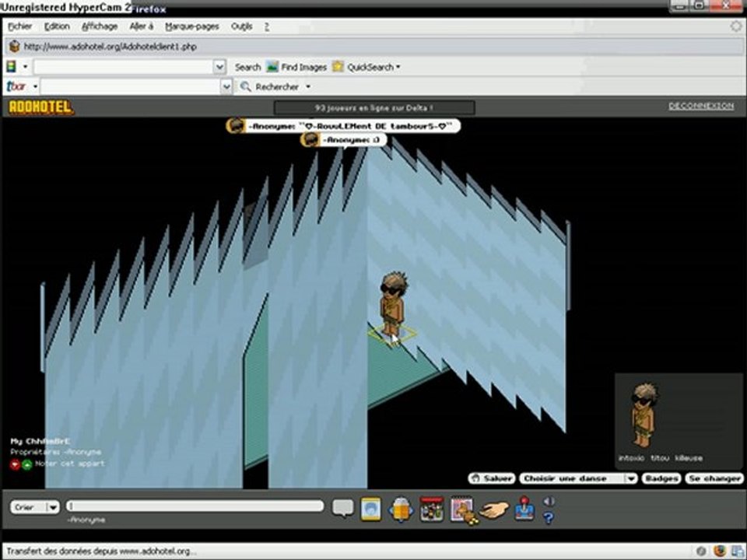Click the Saluer button
Screen dimensions: 747x560
coord(492,478)
